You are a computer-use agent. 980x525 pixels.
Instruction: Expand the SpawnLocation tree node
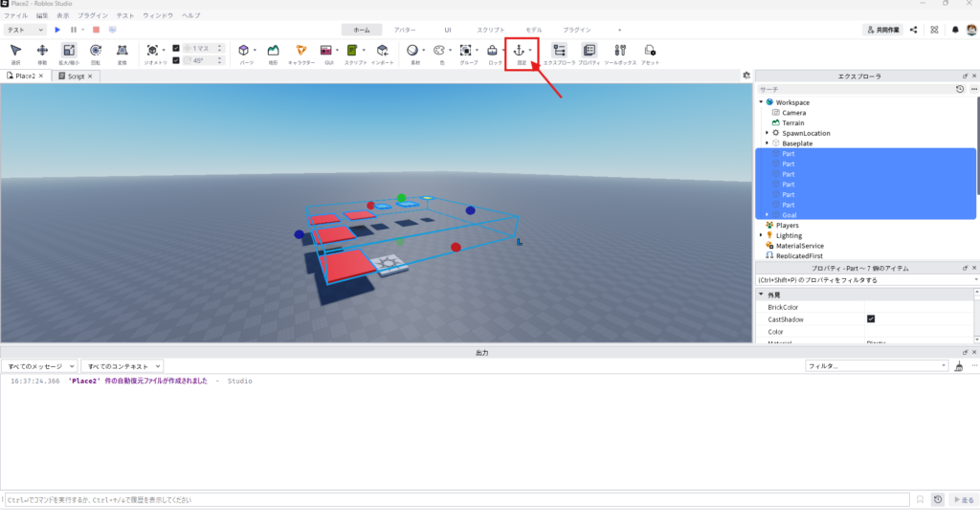tap(768, 133)
